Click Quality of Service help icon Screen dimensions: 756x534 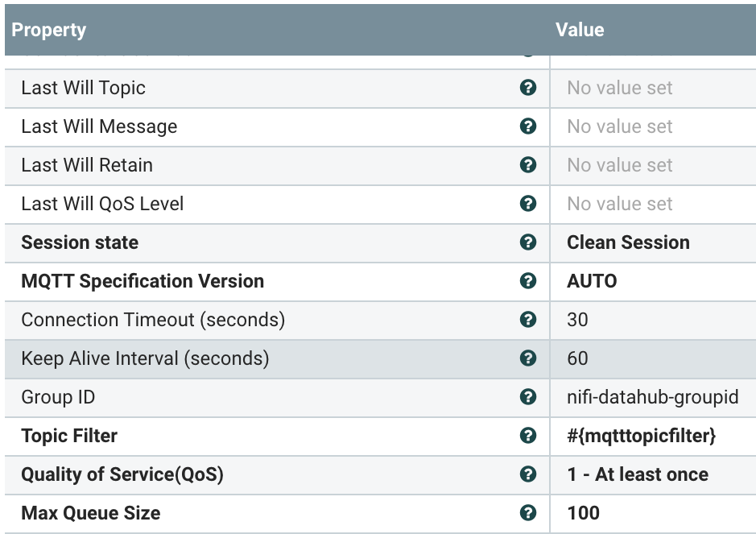528,474
